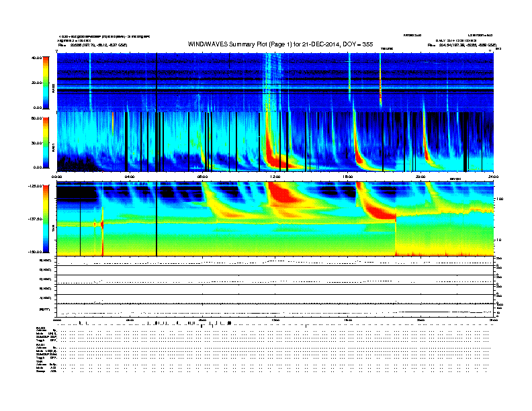Click the 24:00 label below RAD1 spectrogram
The width and height of the screenshot is (532, 411).
tap(493, 177)
